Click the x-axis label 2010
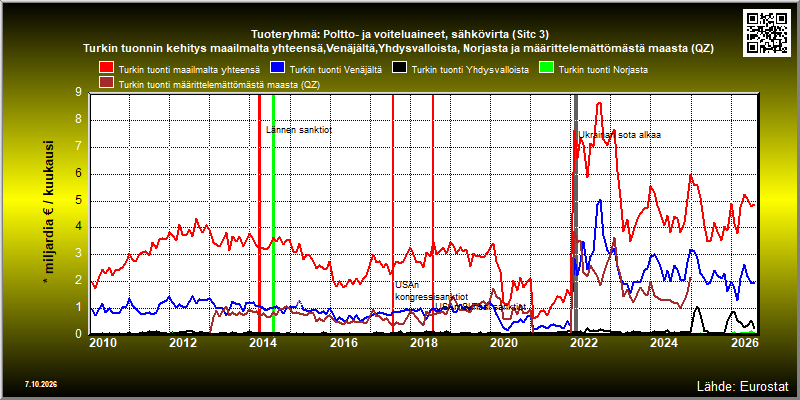The image size is (800, 400). point(104,342)
